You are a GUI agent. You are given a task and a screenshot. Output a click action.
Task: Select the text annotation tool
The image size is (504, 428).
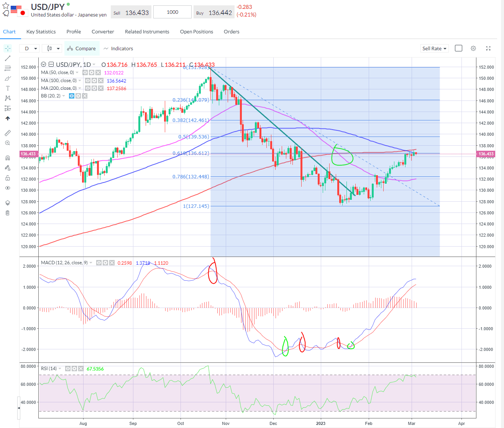(x=8, y=88)
